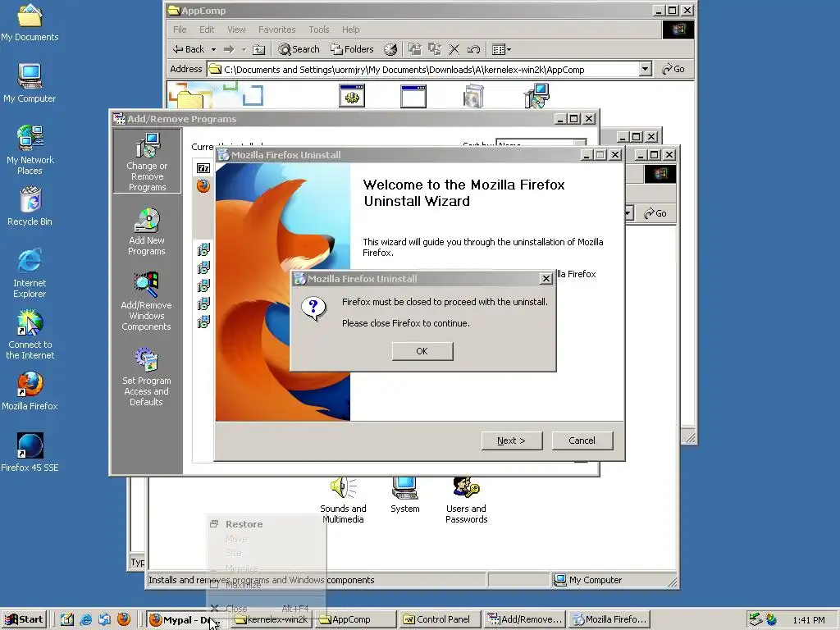This screenshot has height=630, width=840.
Task: Select the Firefox entry icon in program list
Action: pos(203,186)
